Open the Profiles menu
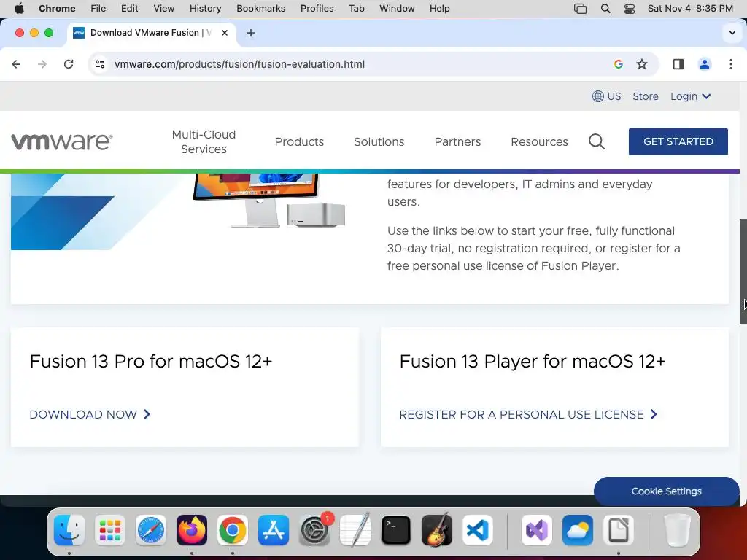 pos(317,8)
